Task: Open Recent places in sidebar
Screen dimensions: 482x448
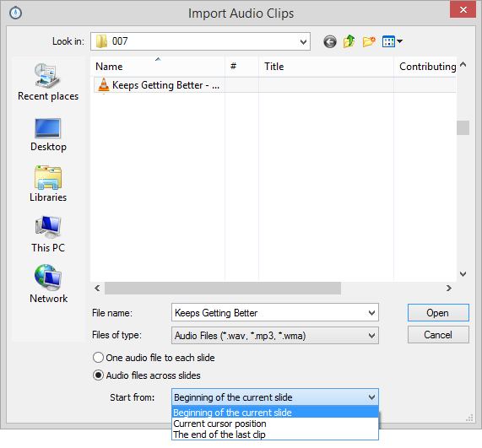Action: pyautogui.click(x=48, y=82)
